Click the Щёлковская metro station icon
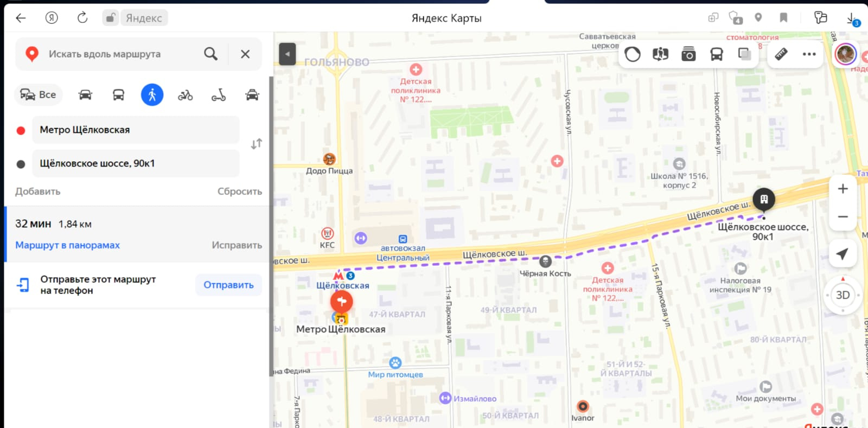The height and width of the screenshot is (428, 868). [x=339, y=276]
